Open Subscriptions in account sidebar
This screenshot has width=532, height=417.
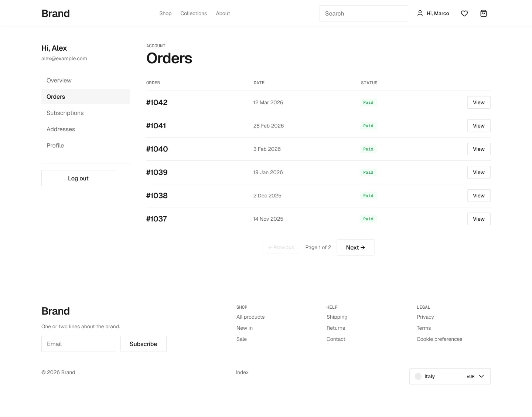click(86, 113)
